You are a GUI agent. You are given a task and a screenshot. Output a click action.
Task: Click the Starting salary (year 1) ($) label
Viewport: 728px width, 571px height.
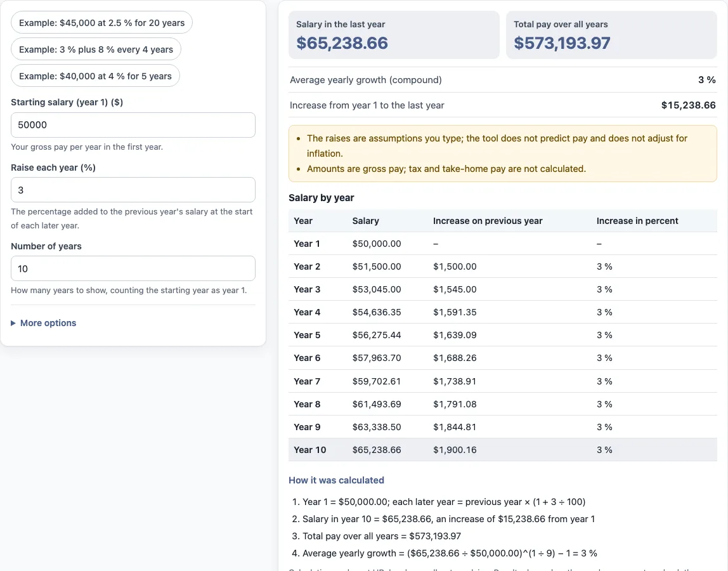[67, 102]
